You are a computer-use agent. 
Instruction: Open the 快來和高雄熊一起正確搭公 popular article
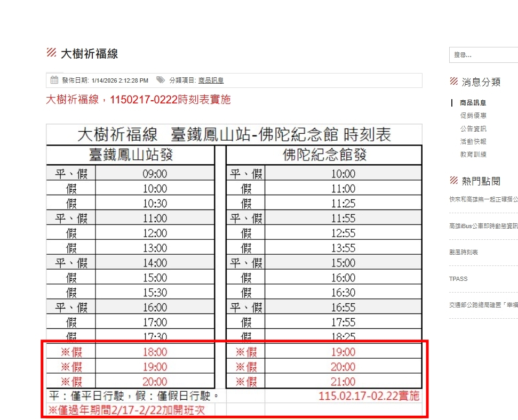483,199
